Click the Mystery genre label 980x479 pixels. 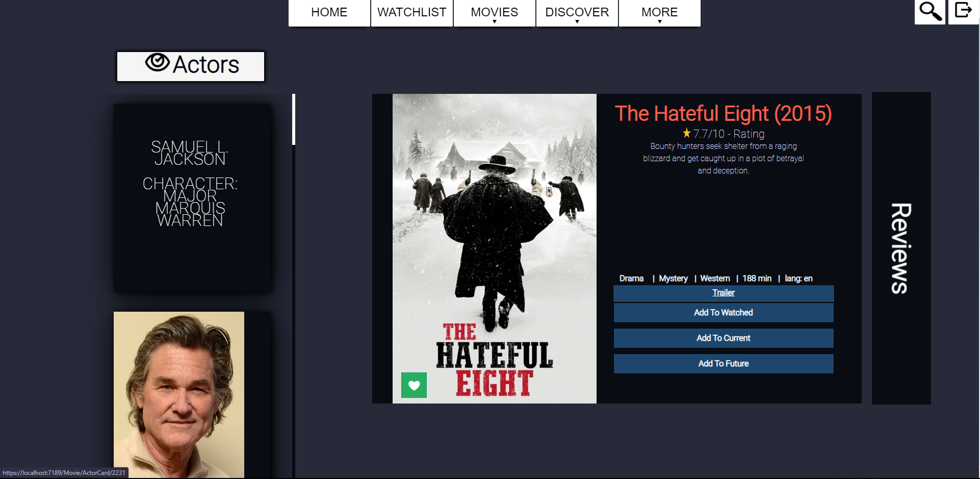pos(673,279)
